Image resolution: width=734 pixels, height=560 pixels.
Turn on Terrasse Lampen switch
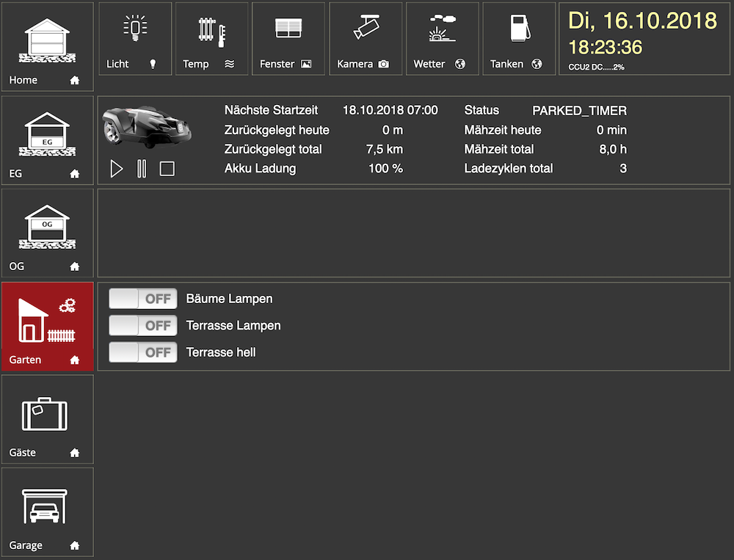coord(143,325)
